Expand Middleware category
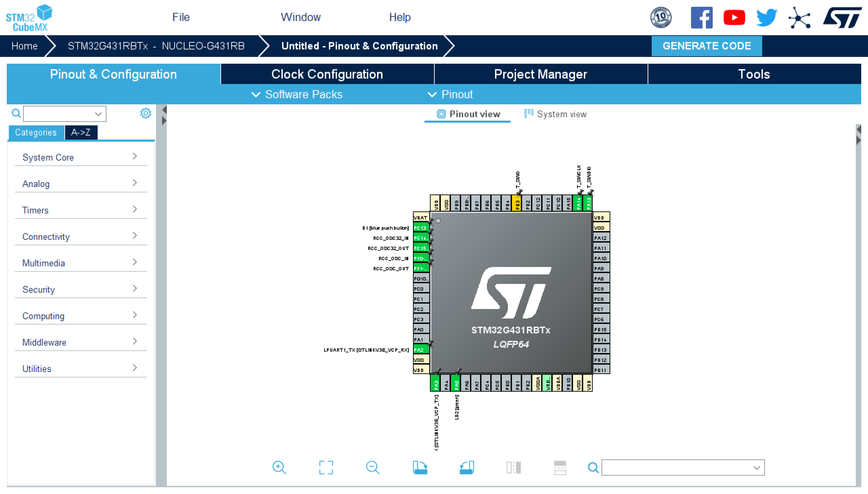 coord(81,342)
